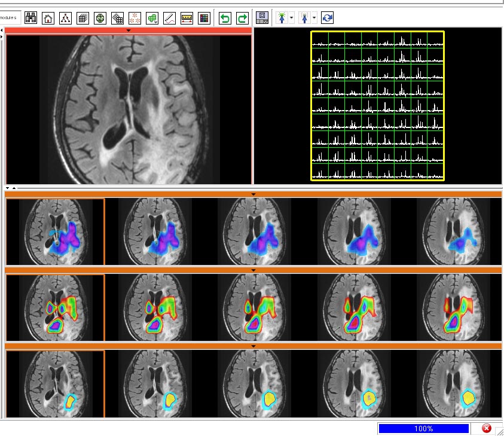The height and width of the screenshot is (436, 504).
Task: Open the Volumes module cube icon
Action: coord(83,18)
